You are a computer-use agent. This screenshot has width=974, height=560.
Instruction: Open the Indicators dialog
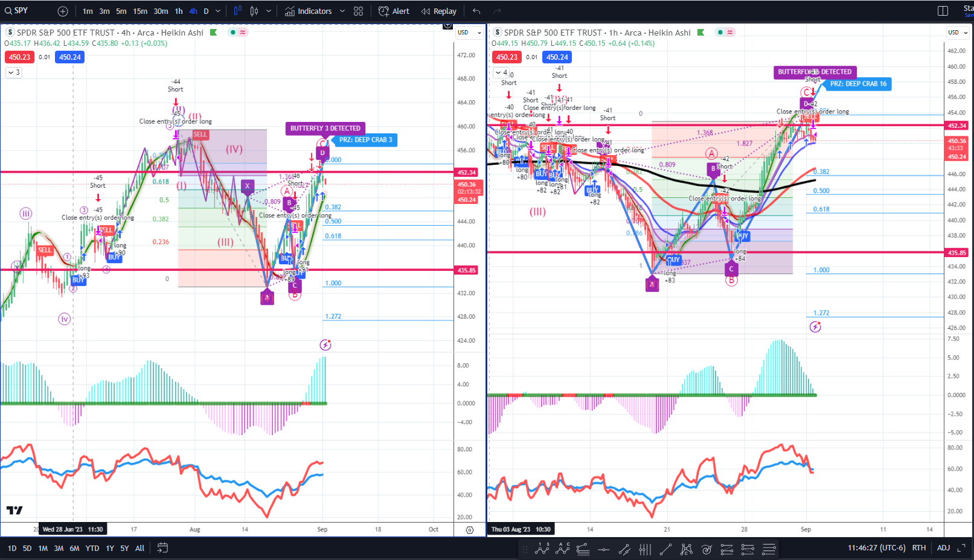tap(309, 11)
